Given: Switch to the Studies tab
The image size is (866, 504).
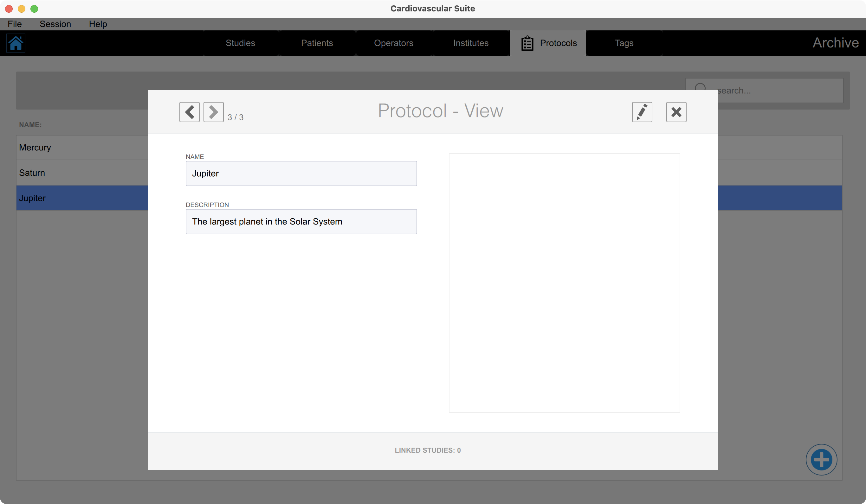Looking at the screenshot, I should tap(240, 43).
